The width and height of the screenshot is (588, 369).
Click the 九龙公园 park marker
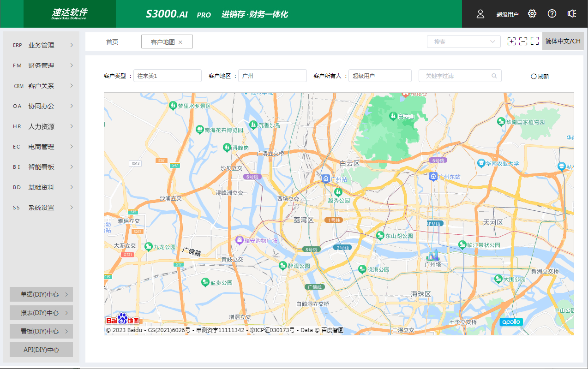149,246
